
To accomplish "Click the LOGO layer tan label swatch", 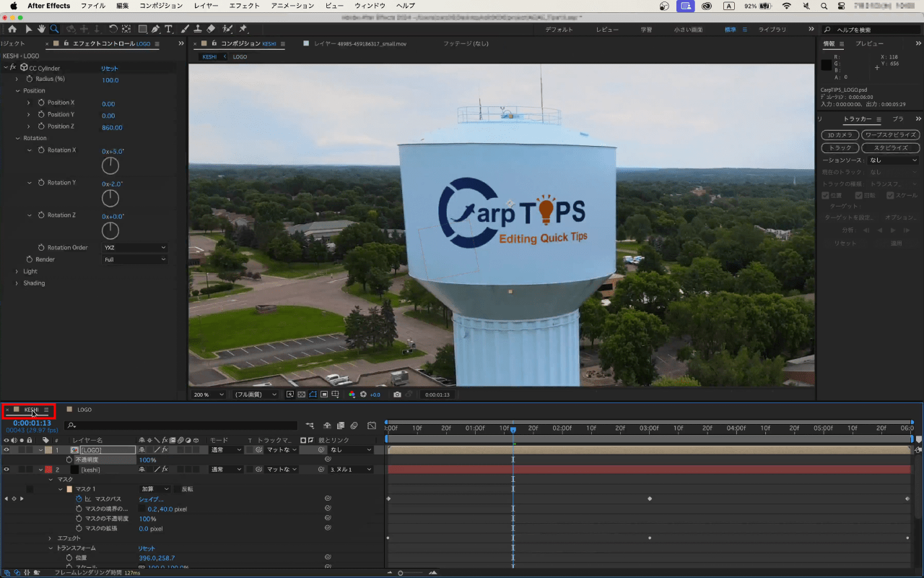I will 48,450.
